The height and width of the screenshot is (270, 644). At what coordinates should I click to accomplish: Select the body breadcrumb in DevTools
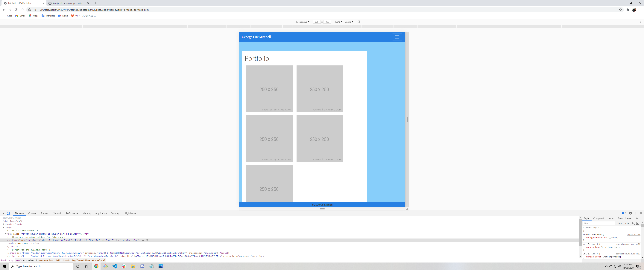tap(11, 260)
